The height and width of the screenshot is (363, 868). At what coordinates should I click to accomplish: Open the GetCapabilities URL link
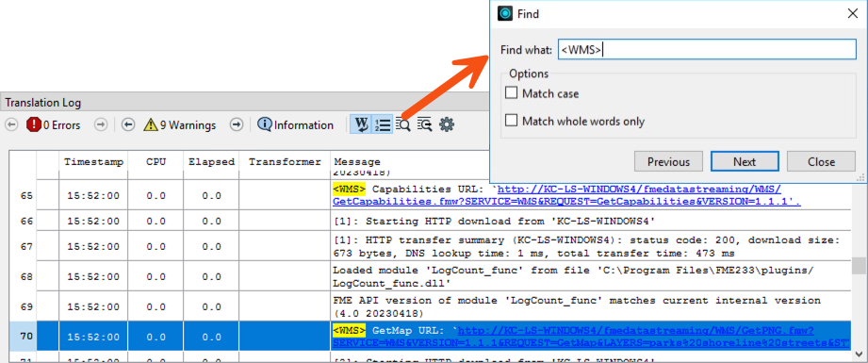[566, 195]
